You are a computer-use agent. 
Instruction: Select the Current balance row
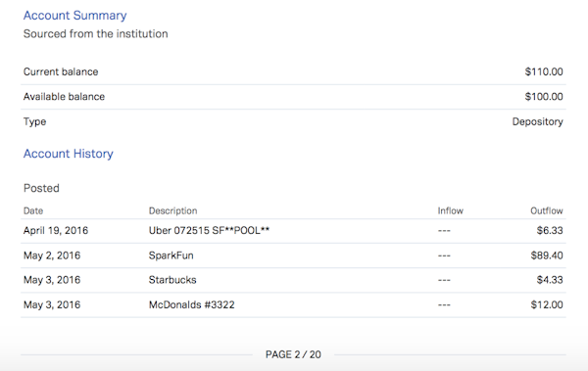pyautogui.click(x=293, y=72)
